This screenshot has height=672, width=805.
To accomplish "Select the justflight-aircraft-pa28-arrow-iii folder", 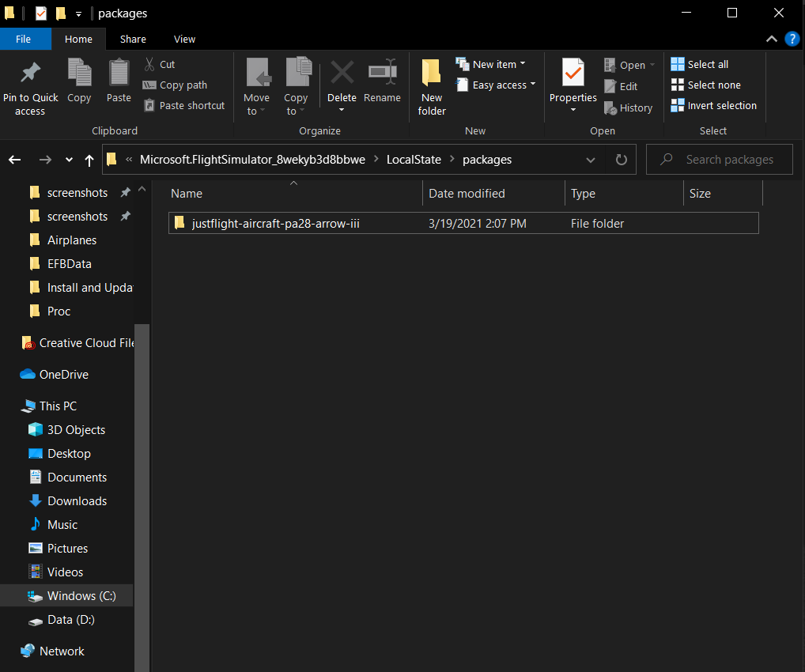I will 463,223.
